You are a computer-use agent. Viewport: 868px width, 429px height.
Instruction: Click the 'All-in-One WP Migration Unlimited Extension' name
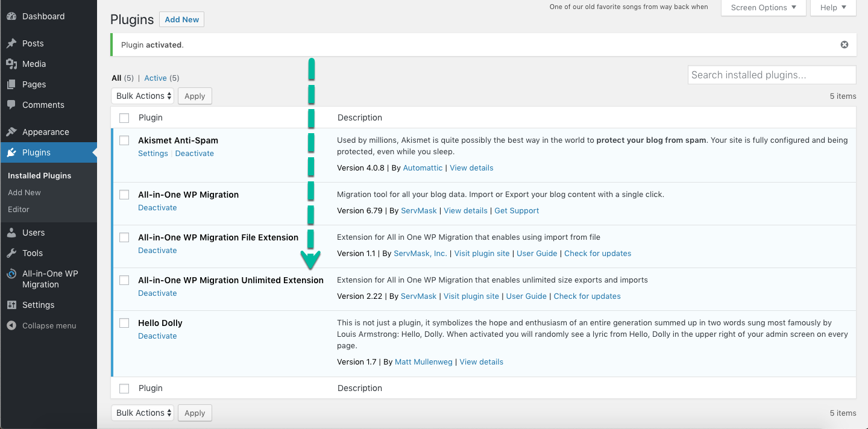click(x=231, y=280)
